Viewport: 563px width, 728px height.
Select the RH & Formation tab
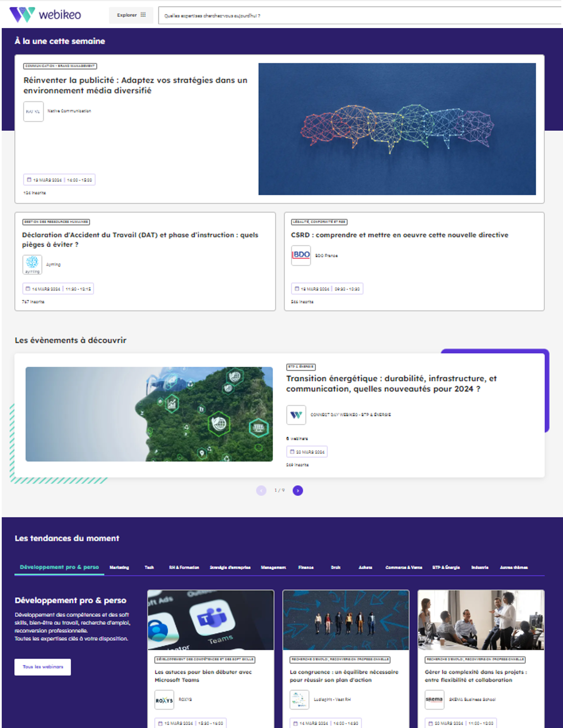point(184,567)
